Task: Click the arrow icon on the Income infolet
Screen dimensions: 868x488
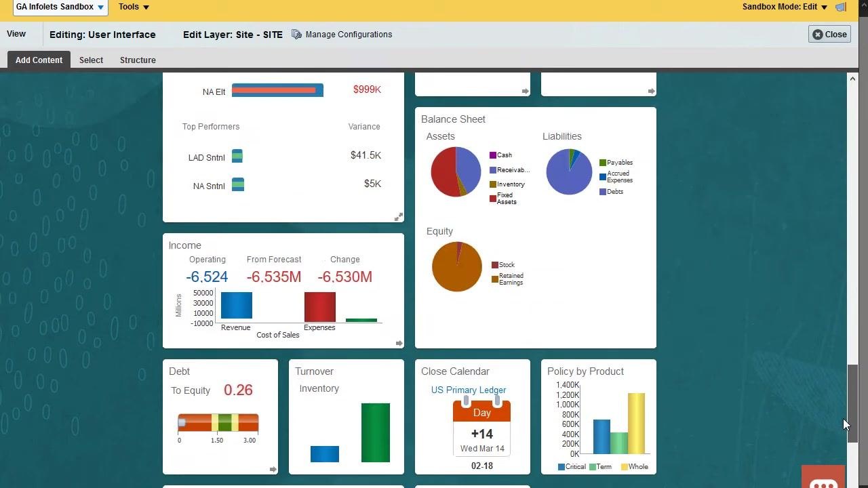Action: coord(399,344)
